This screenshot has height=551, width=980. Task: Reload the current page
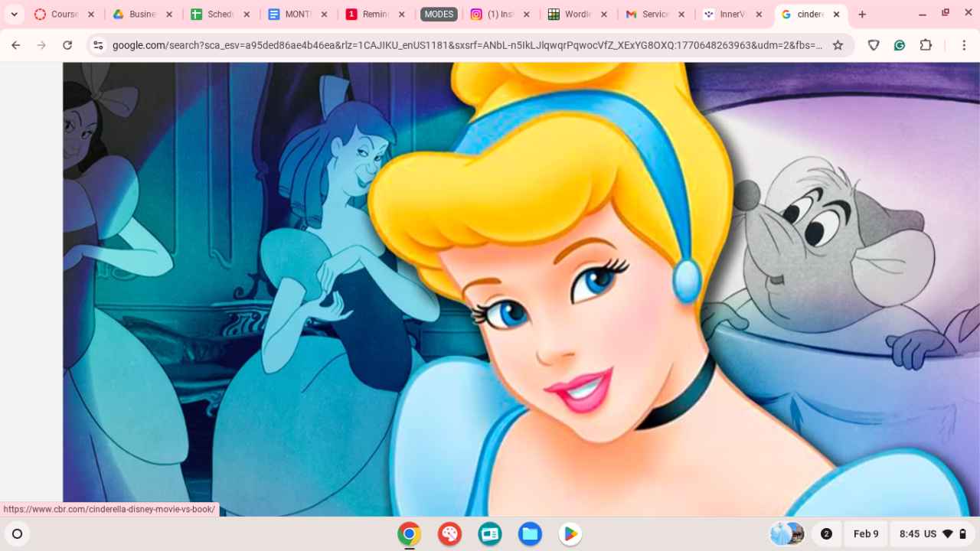point(67,45)
